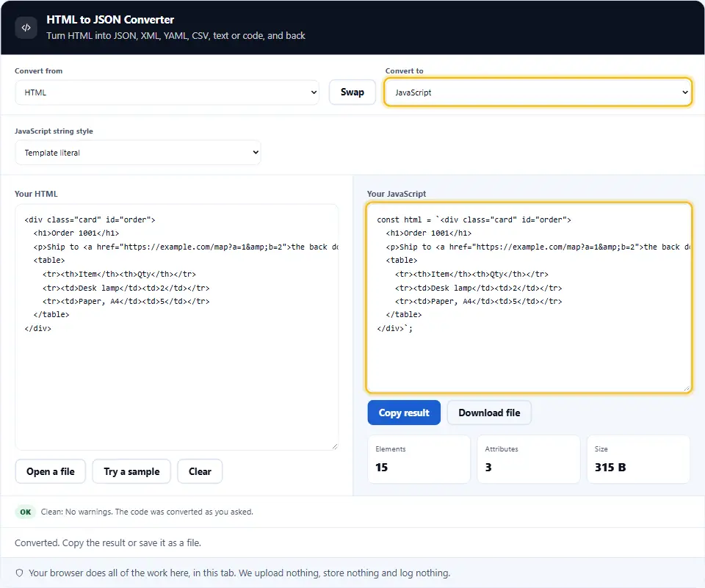This screenshot has height=588, width=705.
Task: Open a file for conversion
Action: click(x=51, y=471)
